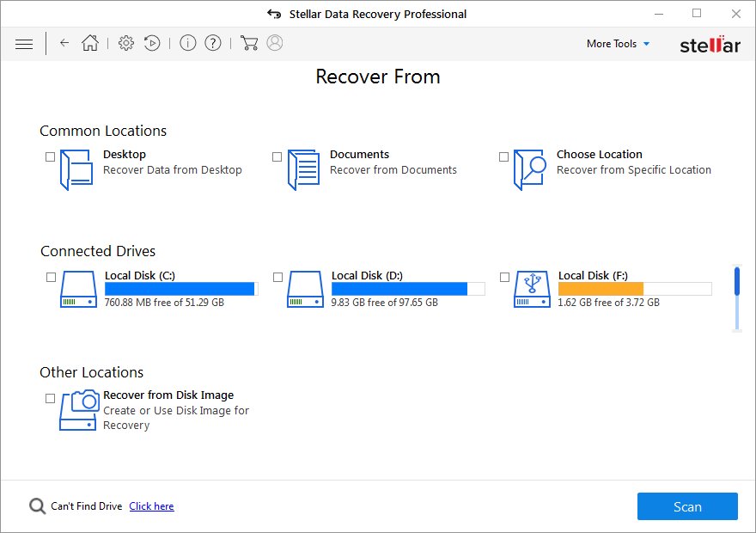Enable Recover from Disk Image option
Viewport: 756px width, 533px height.
(49, 398)
